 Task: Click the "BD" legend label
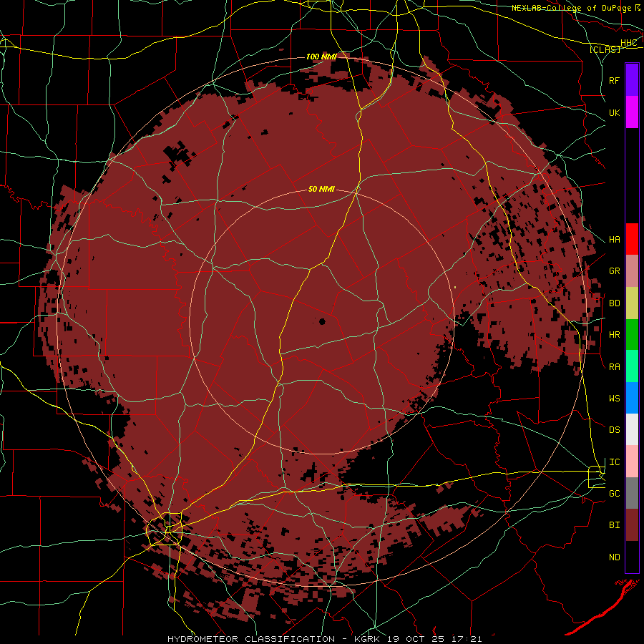click(x=614, y=303)
